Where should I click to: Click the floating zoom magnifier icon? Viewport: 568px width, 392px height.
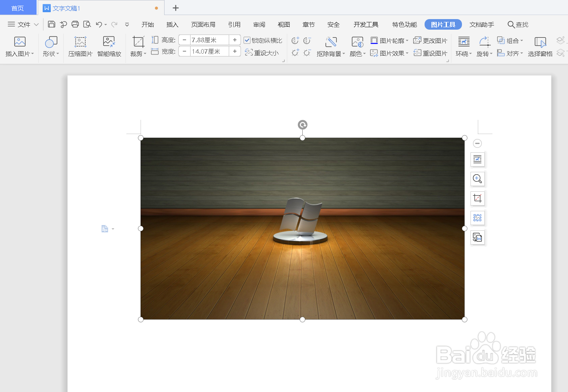click(x=477, y=179)
